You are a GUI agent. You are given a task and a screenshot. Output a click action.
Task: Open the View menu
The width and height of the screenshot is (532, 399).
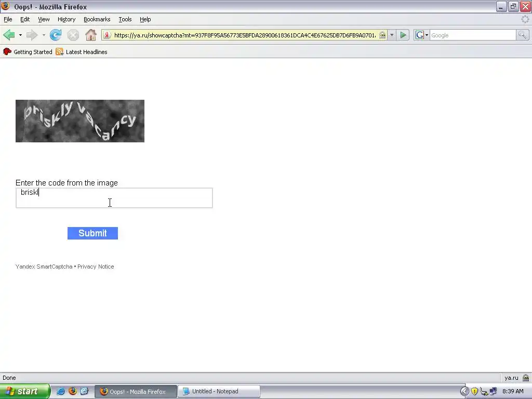tap(44, 19)
